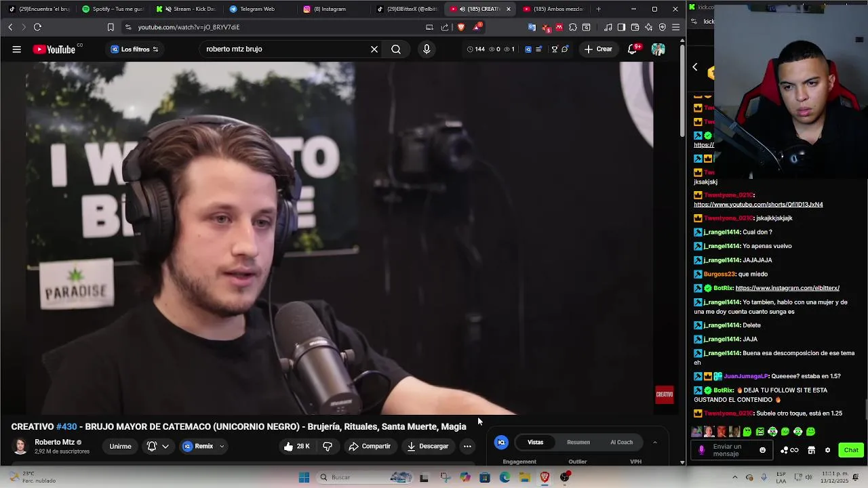The height and width of the screenshot is (488, 868).
Task: Click the Compartir share button
Action: point(370,446)
